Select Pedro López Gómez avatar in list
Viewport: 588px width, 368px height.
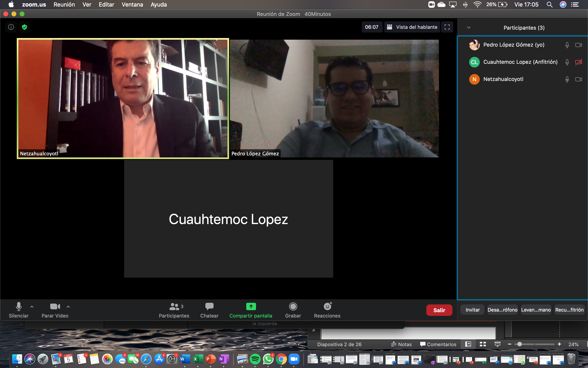point(474,45)
